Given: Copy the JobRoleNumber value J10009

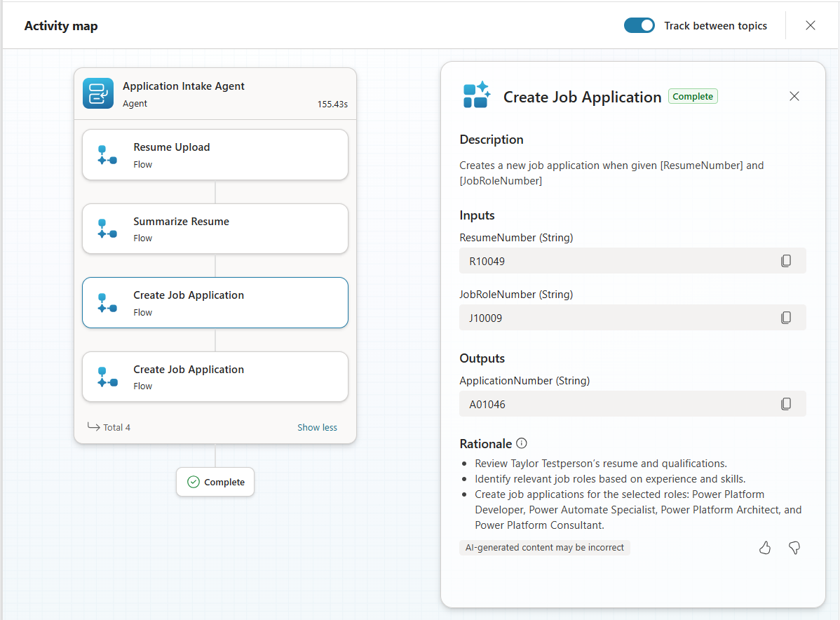Looking at the screenshot, I should pos(786,317).
